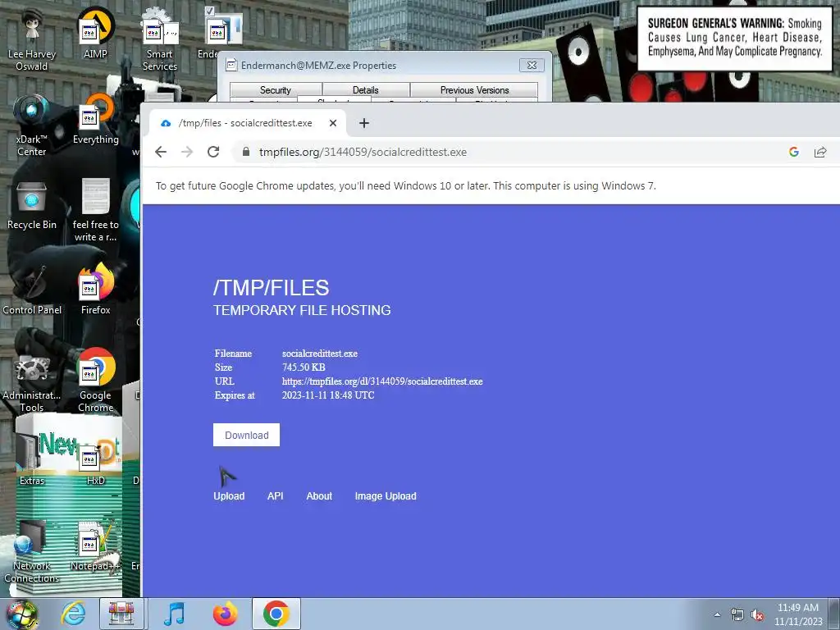840x630 pixels.
Task: Open Firefox from the taskbar
Action: tap(225, 614)
